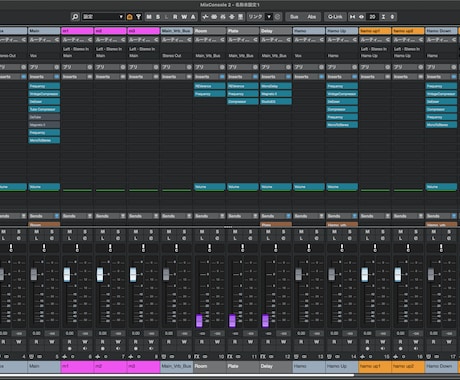Click the pan control on Delay channel
The image size is (460, 380).
[275, 248]
